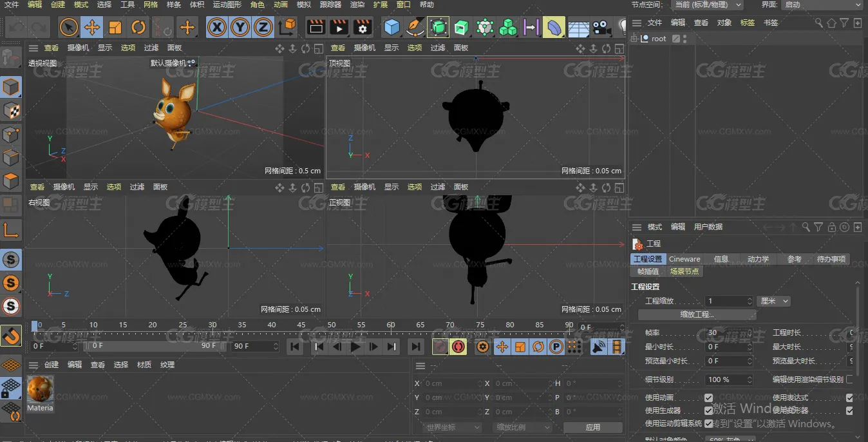Add a Camera object
This screenshot has height=442, width=868.
[601, 27]
